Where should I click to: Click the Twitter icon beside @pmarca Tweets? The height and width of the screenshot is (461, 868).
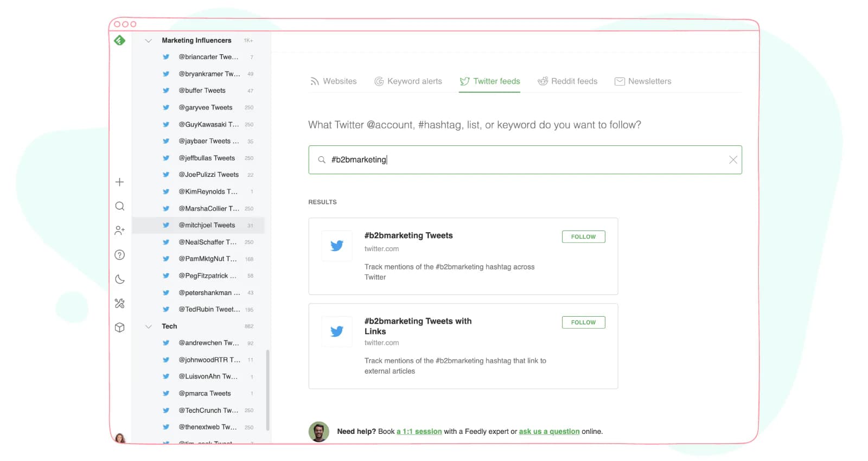pos(166,394)
